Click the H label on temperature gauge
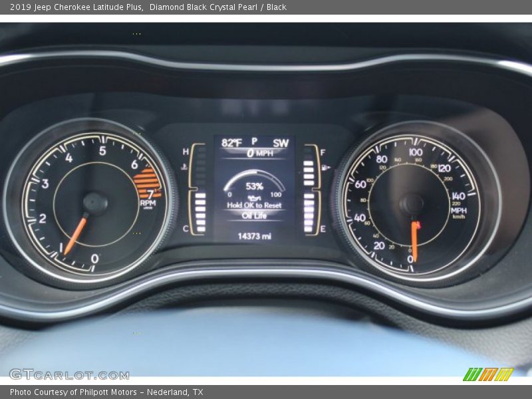 (186, 152)
